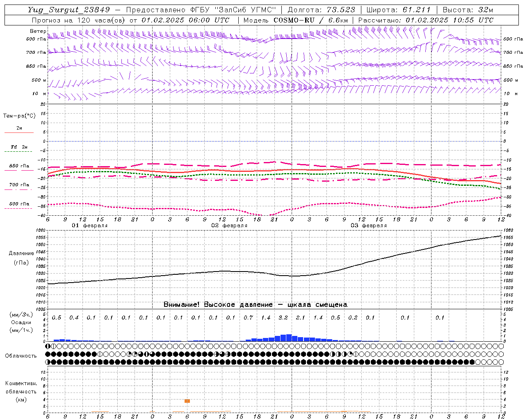Click the station title Yug_Surgut_23849
Viewport: 525px width, 420px height.
(69, 10)
